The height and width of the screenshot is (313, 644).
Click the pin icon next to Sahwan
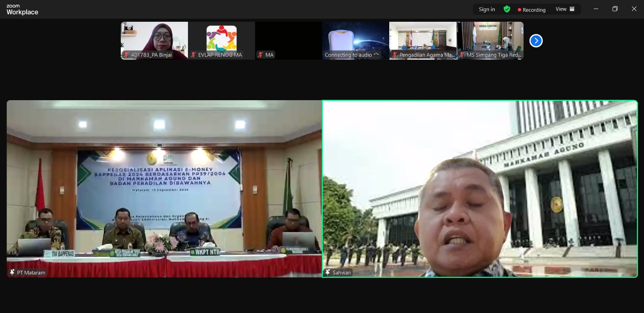[x=328, y=272]
